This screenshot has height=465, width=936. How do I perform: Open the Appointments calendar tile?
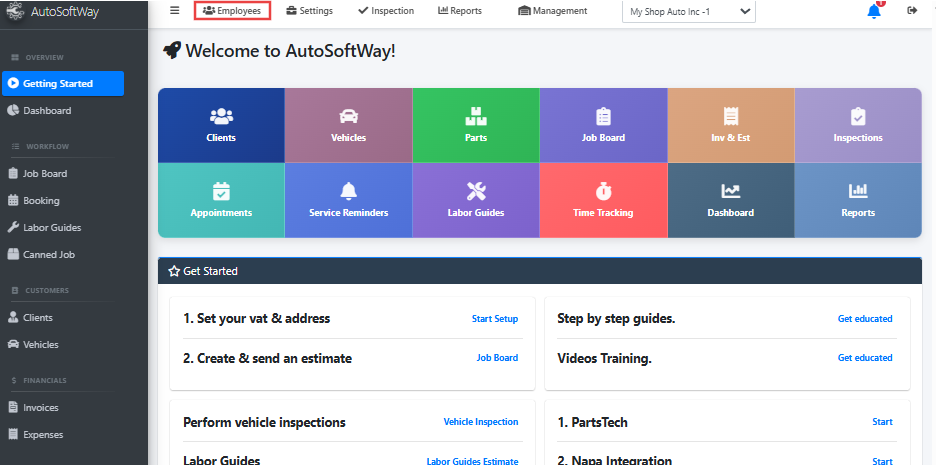coord(221,200)
